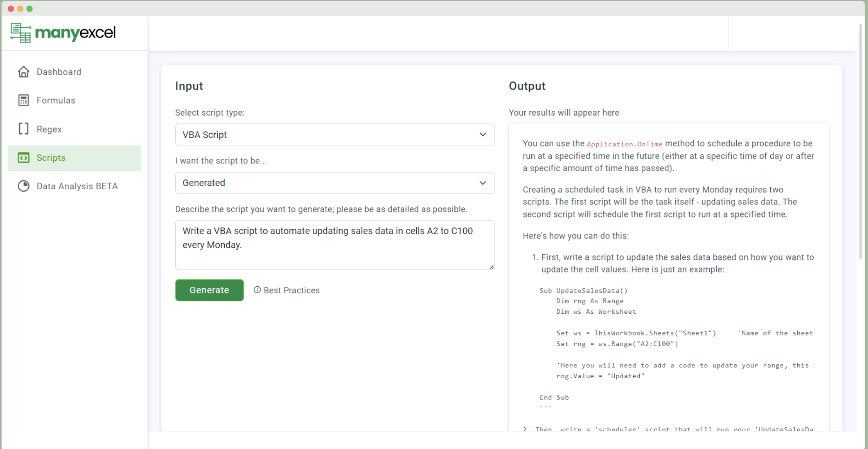Open the Best Practices link
This screenshot has height=449, width=868.
[287, 290]
